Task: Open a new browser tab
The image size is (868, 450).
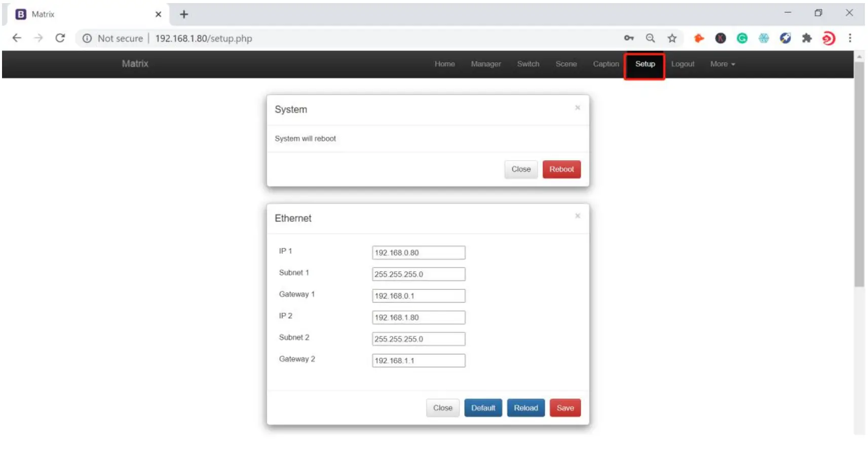Action: tap(184, 14)
